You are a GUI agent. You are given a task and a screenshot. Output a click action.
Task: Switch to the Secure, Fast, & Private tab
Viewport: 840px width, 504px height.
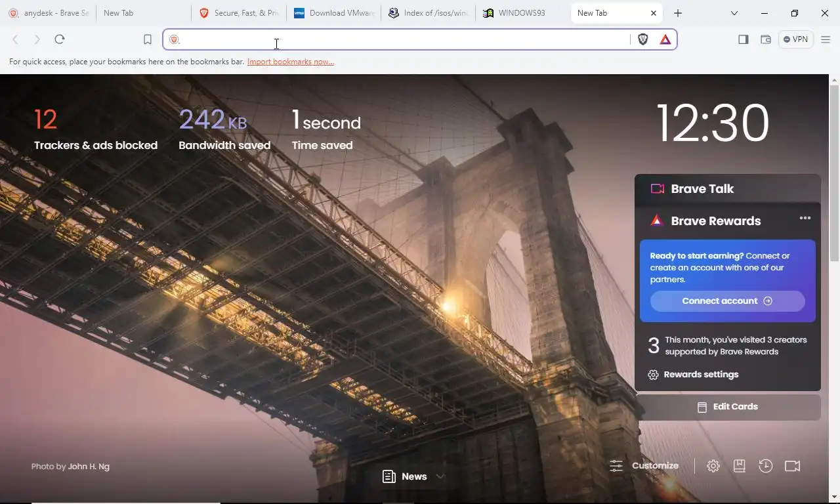pos(240,13)
